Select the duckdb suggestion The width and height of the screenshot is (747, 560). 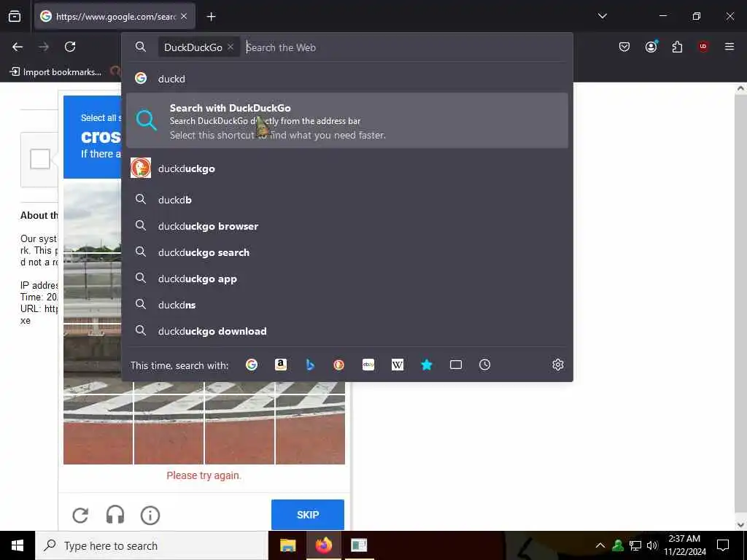tap(347, 200)
